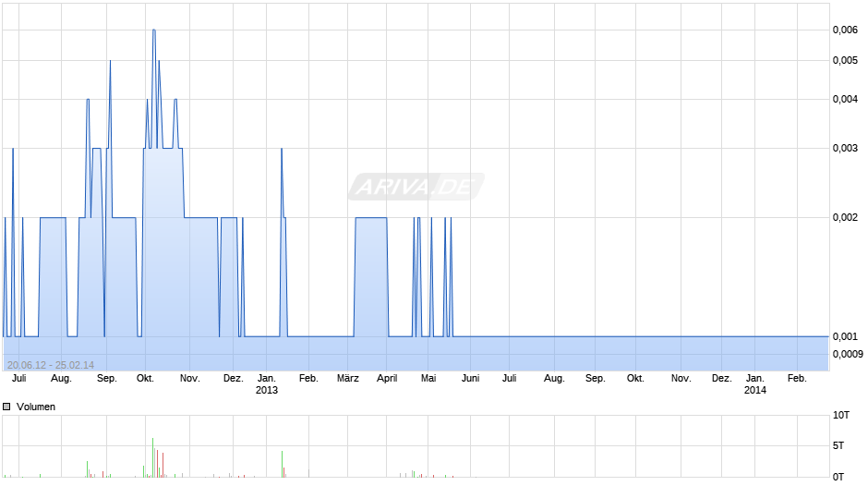Click the Mai month axis label
The image size is (868, 486).
[428, 379]
